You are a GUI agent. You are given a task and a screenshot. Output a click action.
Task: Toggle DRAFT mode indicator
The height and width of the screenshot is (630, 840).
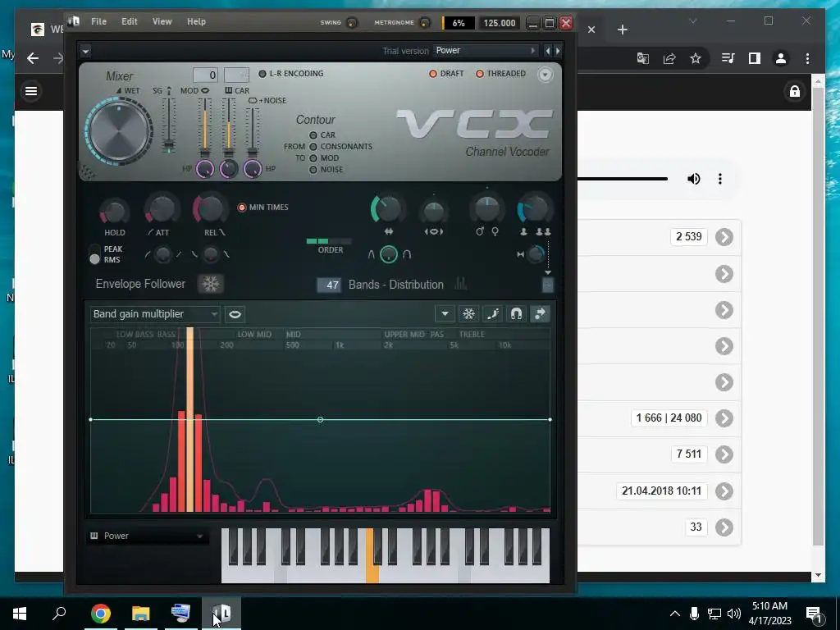(x=433, y=74)
